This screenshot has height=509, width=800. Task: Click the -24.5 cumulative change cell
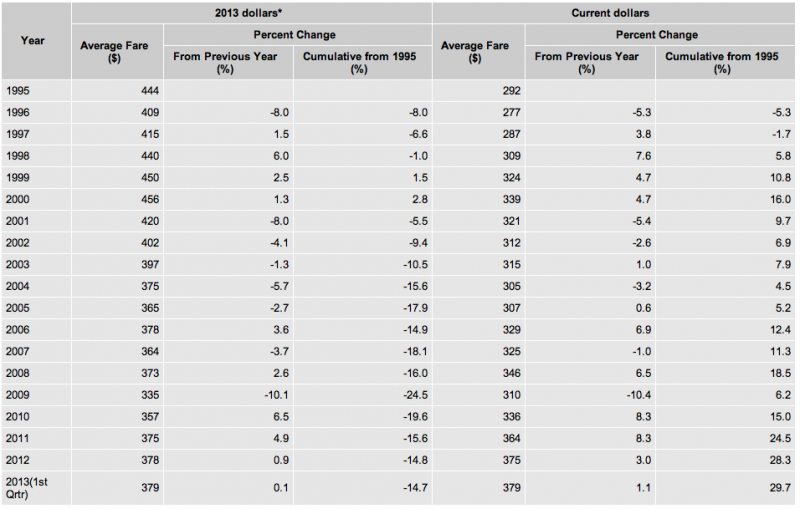click(x=363, y=395)
